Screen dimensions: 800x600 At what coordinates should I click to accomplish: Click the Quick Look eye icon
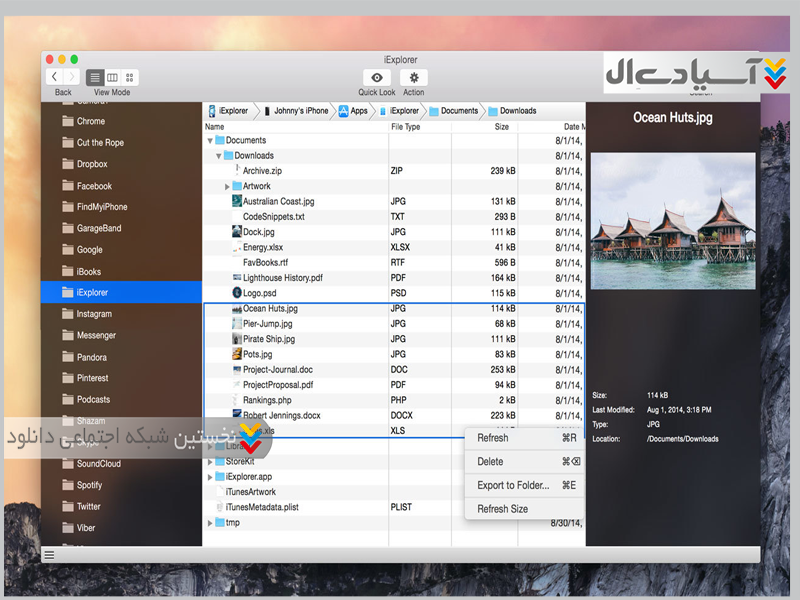click(x=377, y=78)
